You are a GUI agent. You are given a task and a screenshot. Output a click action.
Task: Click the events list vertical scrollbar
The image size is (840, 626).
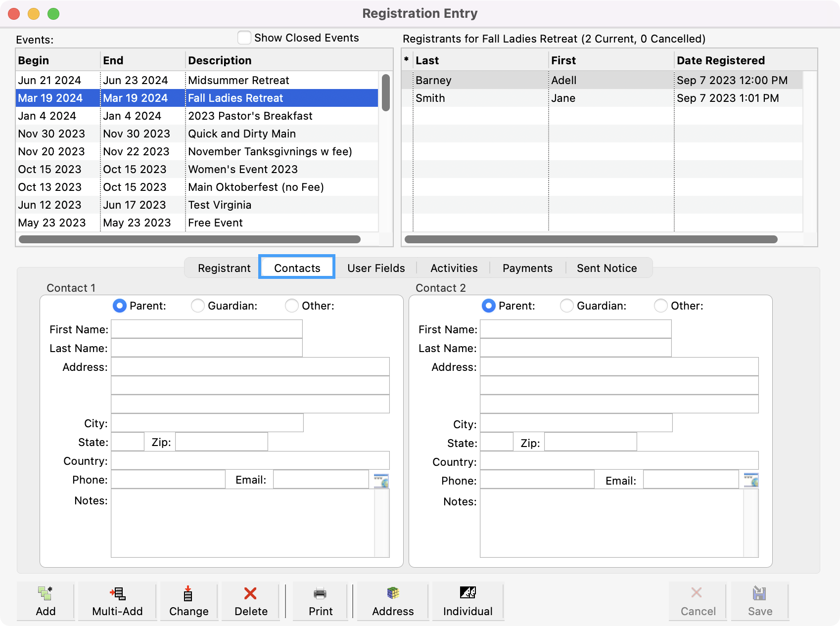386,93
